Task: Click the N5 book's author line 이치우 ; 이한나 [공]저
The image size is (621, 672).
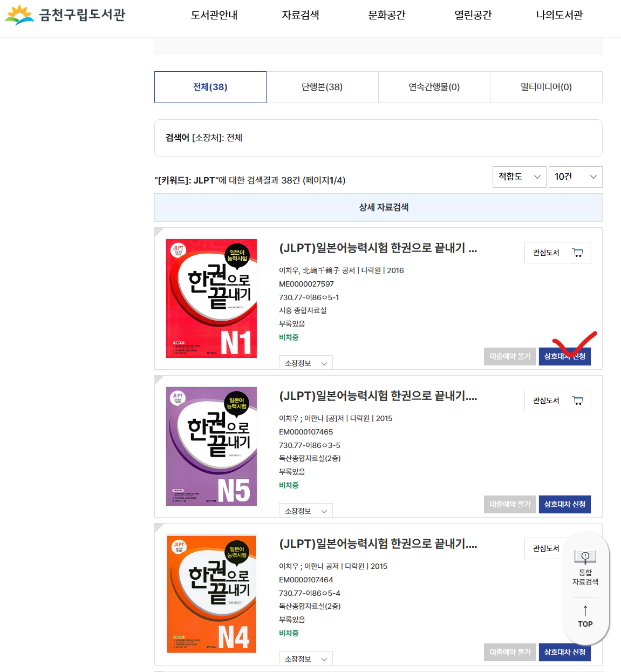Action: coord(336,418)
